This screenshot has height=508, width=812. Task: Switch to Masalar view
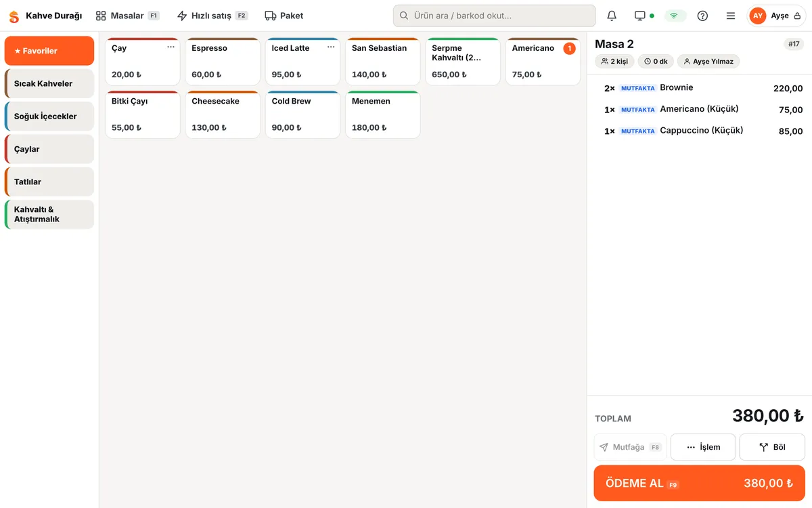(x=128, y=16)
